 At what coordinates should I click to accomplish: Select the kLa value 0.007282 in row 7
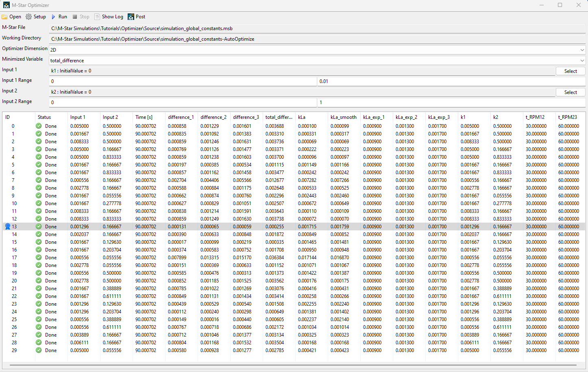point(307,180)
